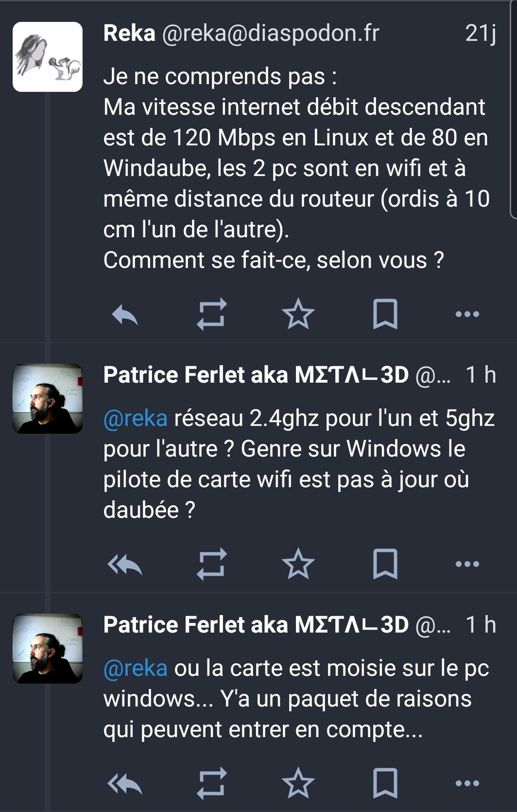Open Reka's profile avatar
Viewport: 517px width, 812px height.
click(48, 57)
